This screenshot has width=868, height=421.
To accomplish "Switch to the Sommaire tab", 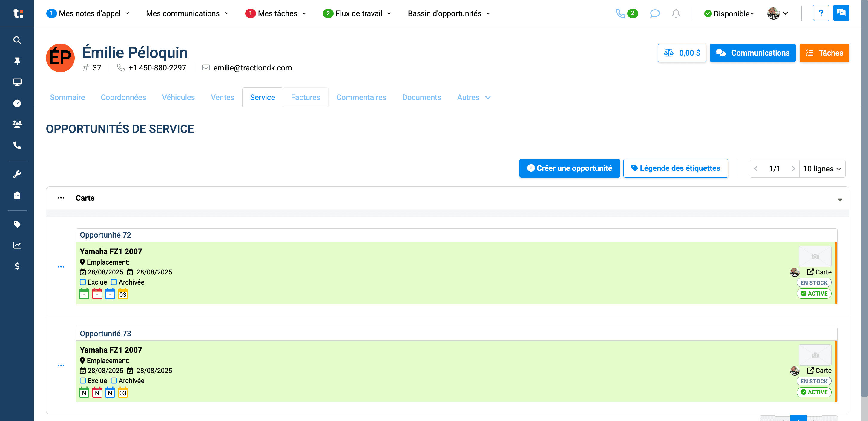I will point(68,97).
